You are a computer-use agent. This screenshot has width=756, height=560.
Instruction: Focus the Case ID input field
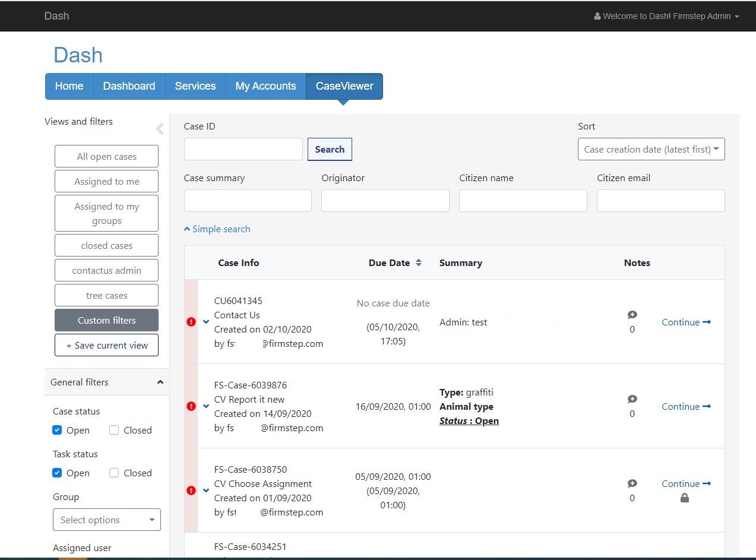click(243, 149)
